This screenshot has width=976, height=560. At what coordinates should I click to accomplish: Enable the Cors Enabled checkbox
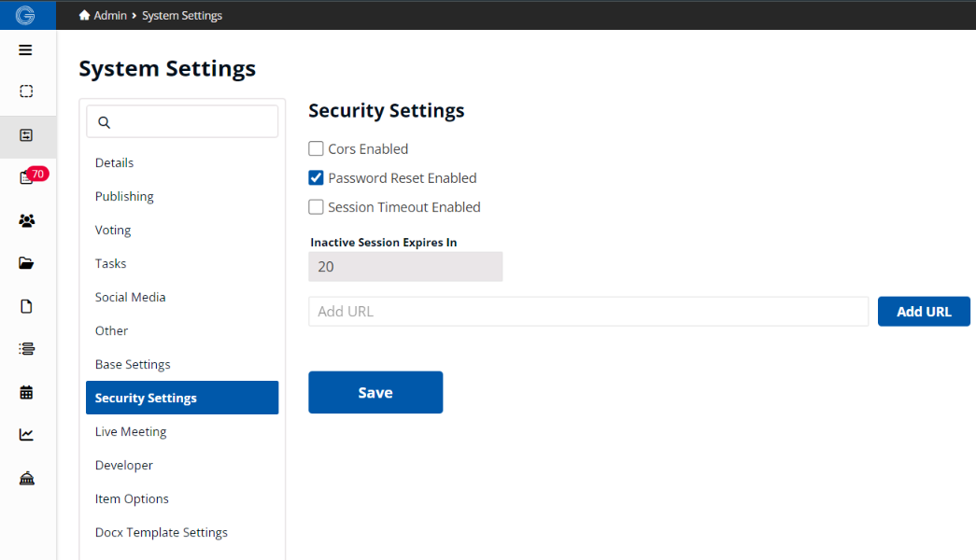316,148
